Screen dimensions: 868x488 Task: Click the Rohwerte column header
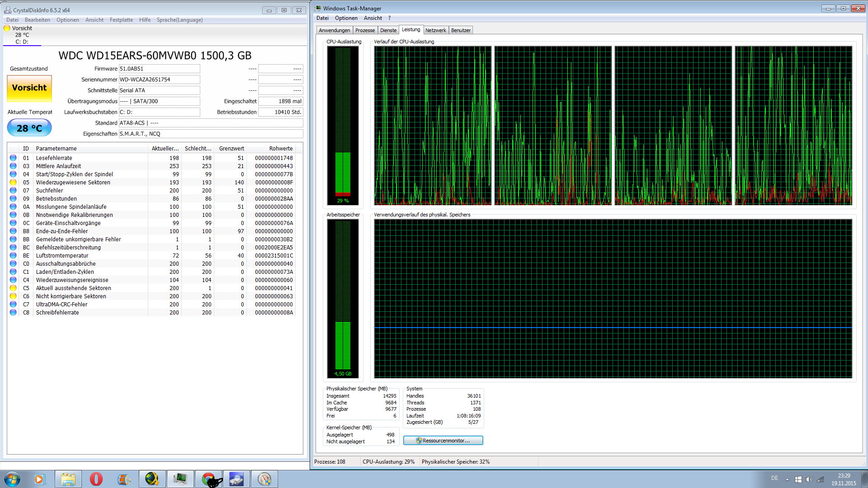tap(280, 149)
